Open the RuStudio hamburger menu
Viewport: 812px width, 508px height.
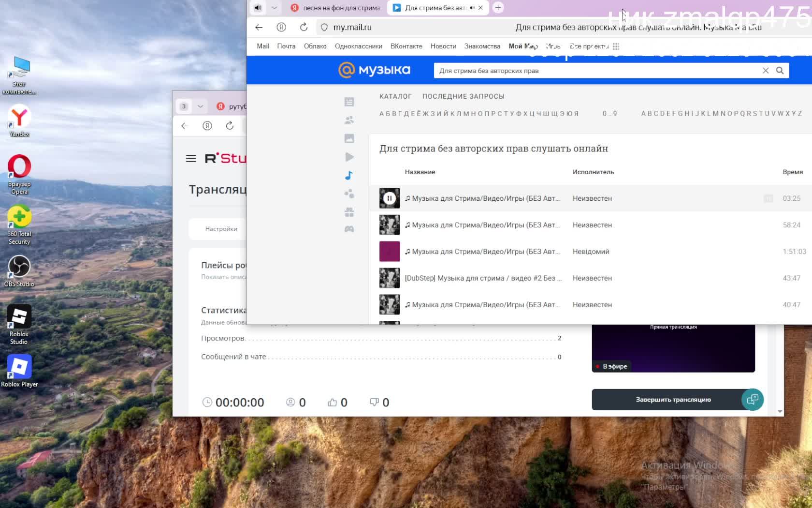191,159
